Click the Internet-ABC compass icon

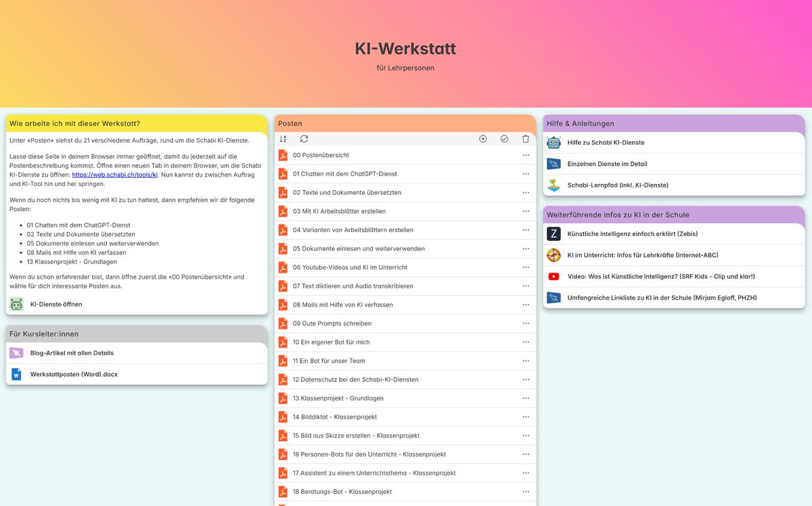click(554, 255)
